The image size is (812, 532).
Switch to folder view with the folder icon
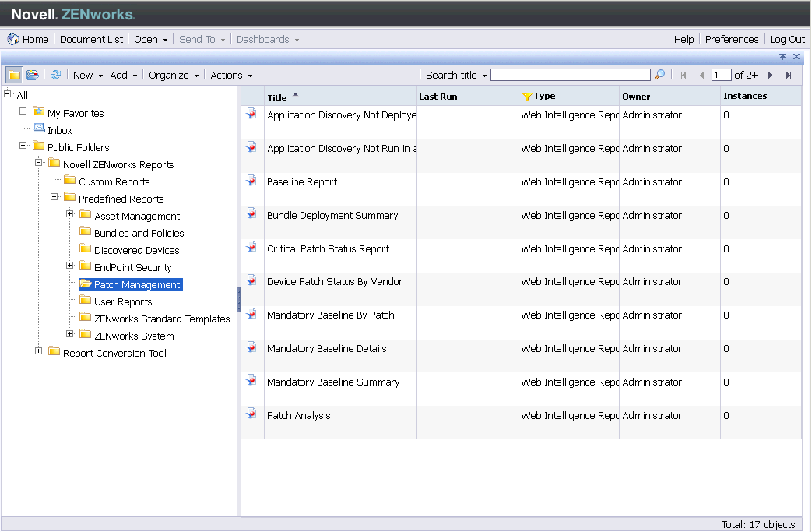(x=14, y=75)
